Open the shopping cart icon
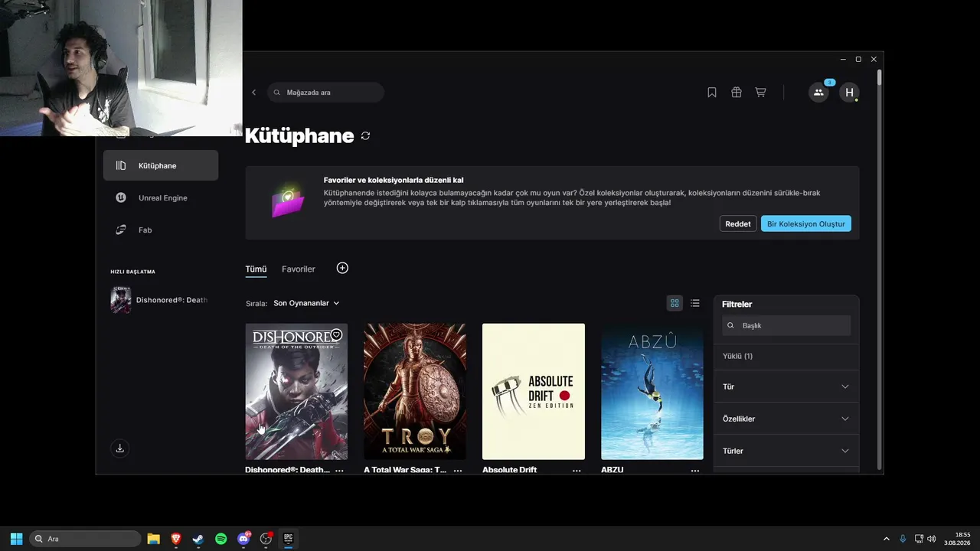This screenshot has height=551, width=980. point(760,93)
